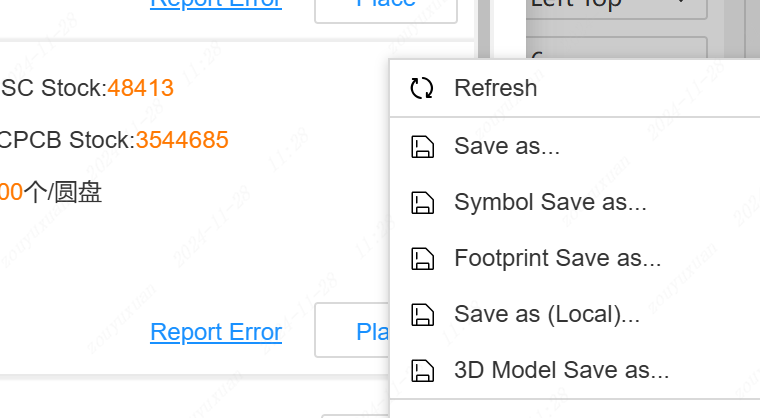Select "Footprint Save as..." in the menu

pos(557,259)
